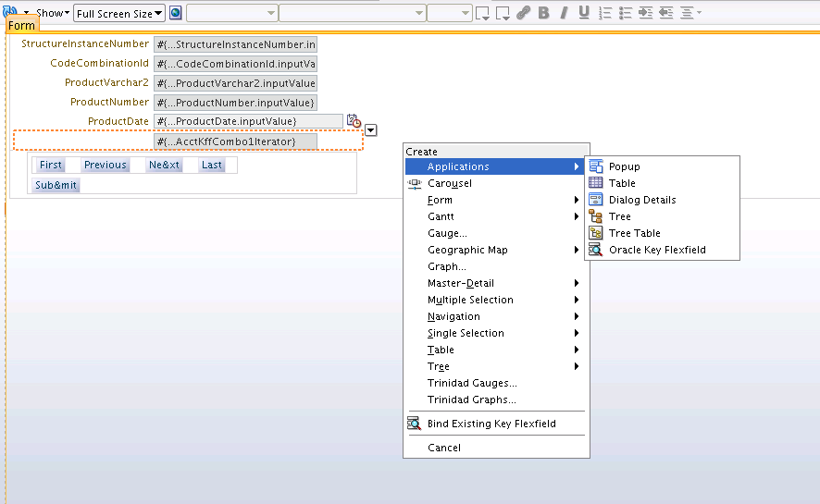Viewport: 820px width, 504px height.
Task: Choose Gauge... from the Create menu
Action: (x=494, y=233)
